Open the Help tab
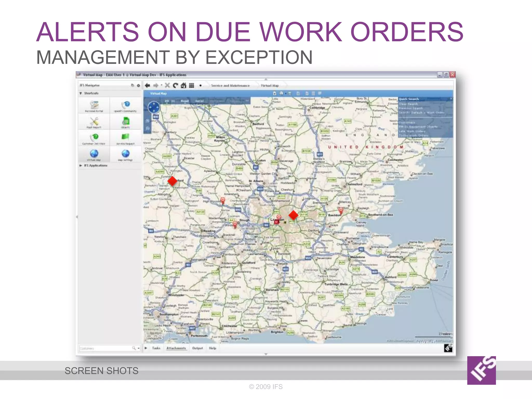532x399 pixels. (212, 348)
